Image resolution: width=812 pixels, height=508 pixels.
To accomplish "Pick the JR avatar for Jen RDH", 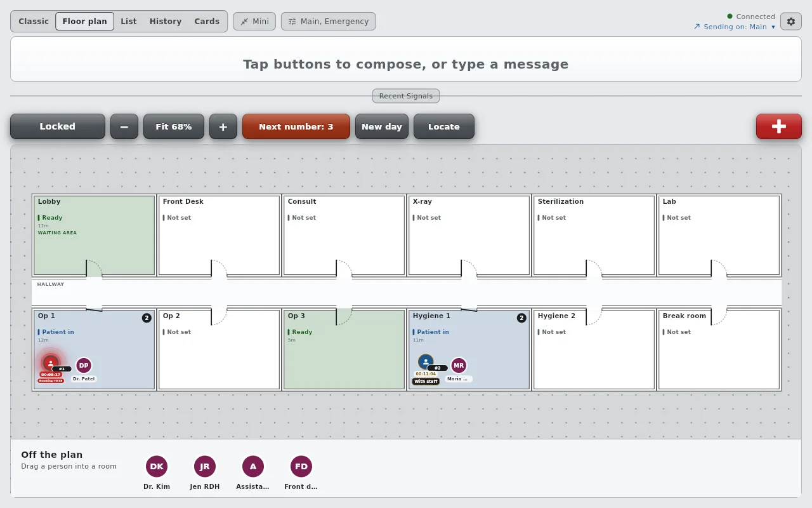I will pyautogui.click(x=205, y=467).
